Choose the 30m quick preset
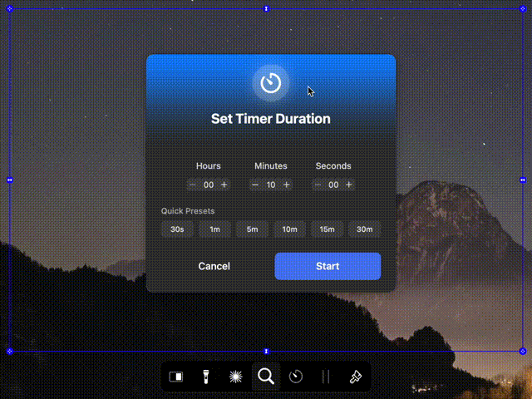Viewport: 532px width, 399px height. click(x=365, y=229)
